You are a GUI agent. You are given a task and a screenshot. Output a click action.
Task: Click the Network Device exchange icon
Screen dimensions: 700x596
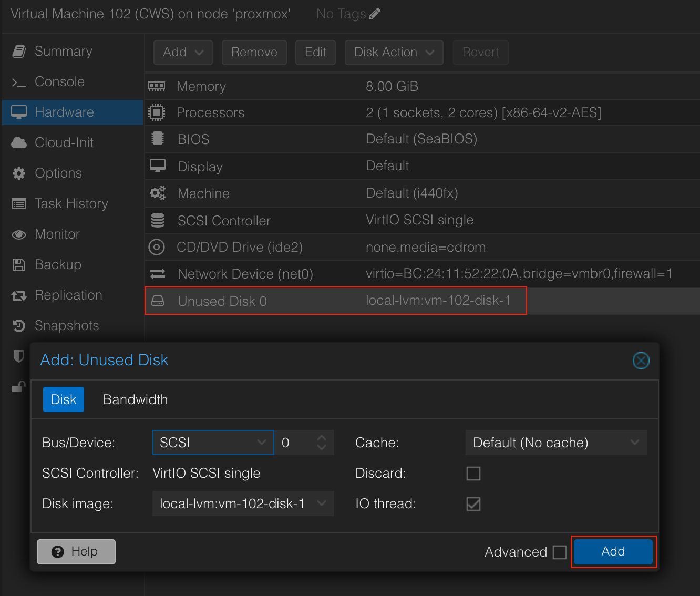[x=158, y=274]
